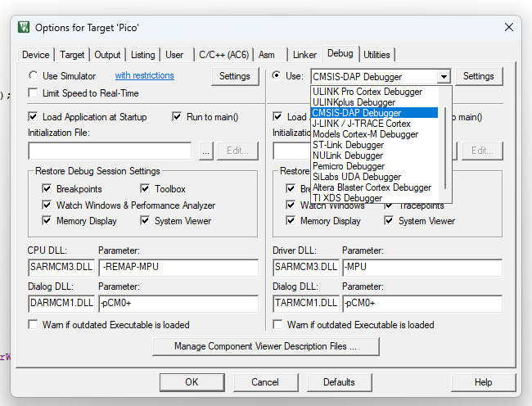Go to the Linker tab
This screenshot has height=406, width=532.
[304, 55]
